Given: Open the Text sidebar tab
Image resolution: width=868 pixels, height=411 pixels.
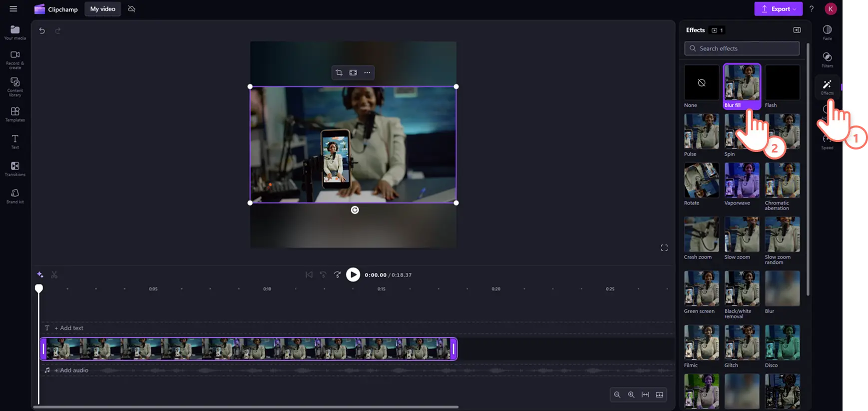Looking at the screenshot, I should click(x=15, y=141).
